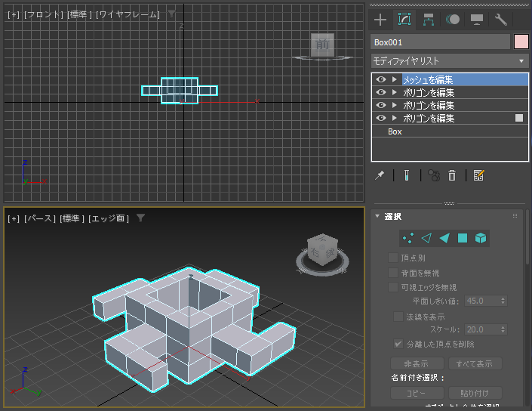Screen dimensions: 532x411
Task: Open front viewport [+] menu
Action: [x=14, y=14]
